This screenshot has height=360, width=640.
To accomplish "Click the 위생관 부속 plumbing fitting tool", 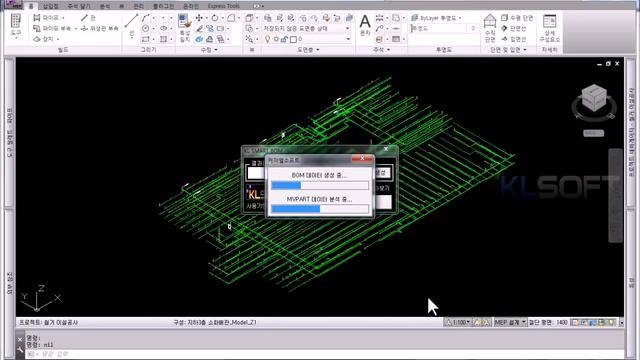I will [x=100, y=28].
